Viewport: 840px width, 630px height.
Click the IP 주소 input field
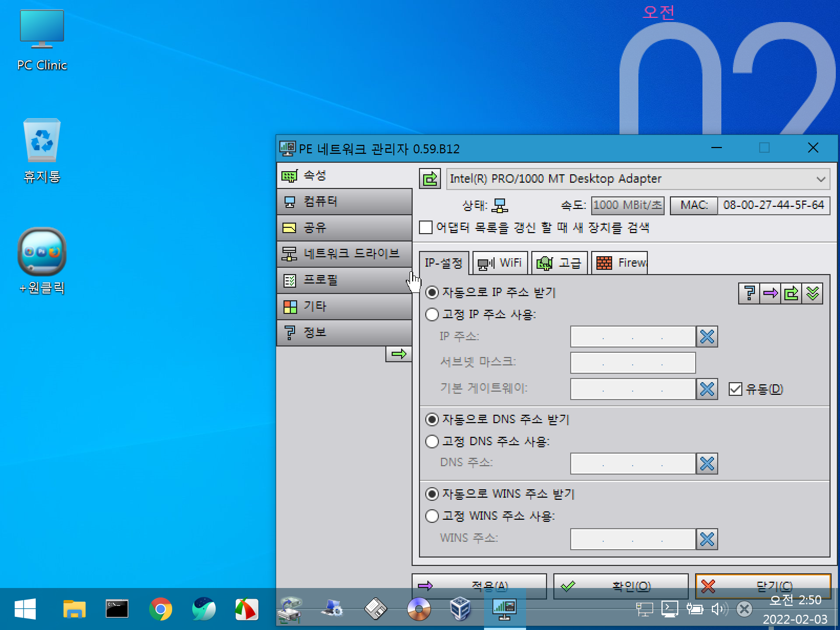pyautogui.click(x=633, y=337)
